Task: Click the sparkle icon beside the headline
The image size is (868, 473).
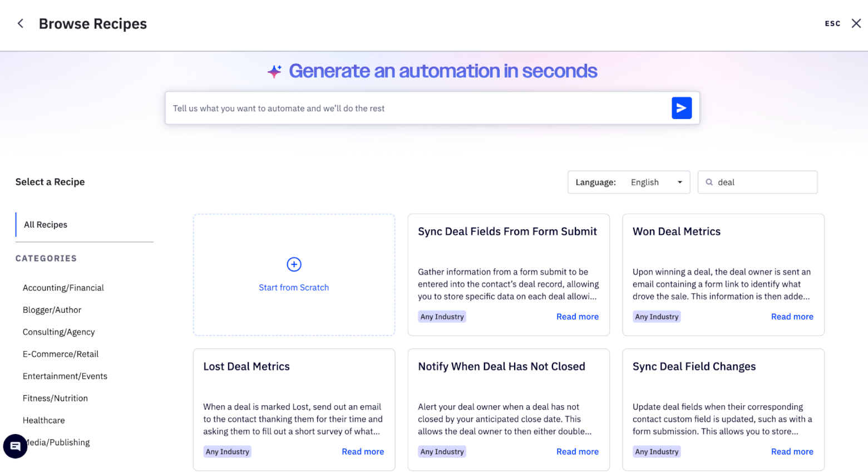Action: pyautogui.click(x=274, y=71)
